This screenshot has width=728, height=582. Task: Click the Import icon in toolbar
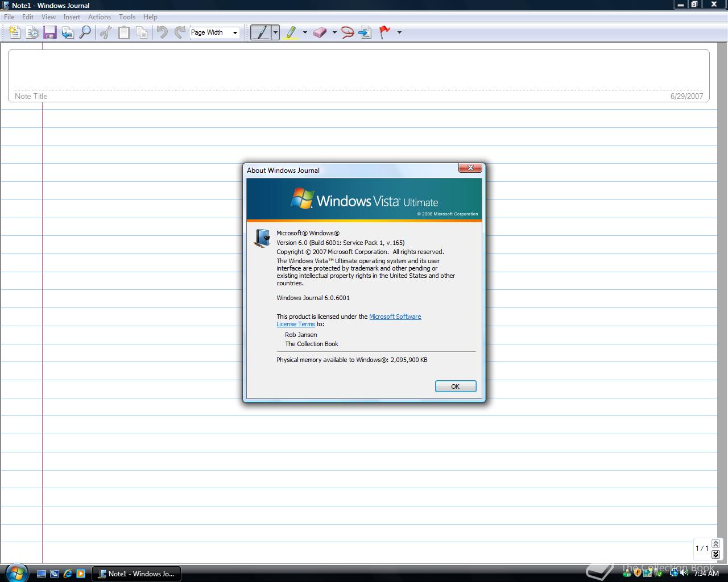tap(68, 32)
